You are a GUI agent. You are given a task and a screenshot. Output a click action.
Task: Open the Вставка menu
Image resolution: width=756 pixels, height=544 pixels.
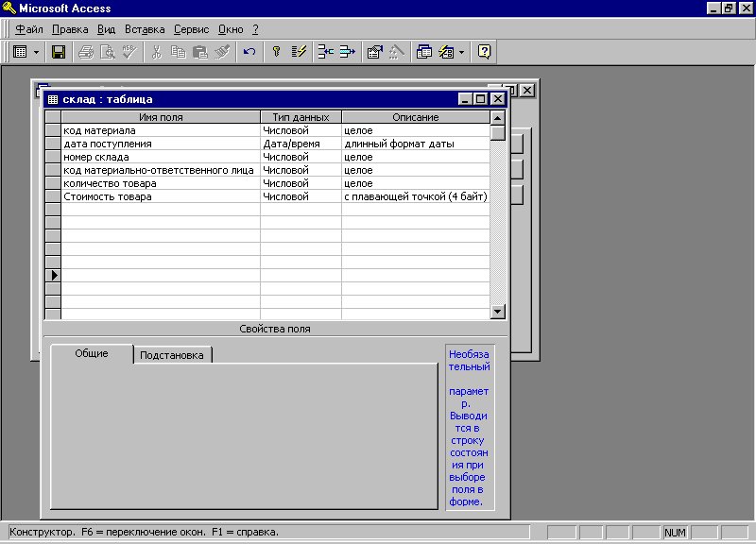point(145,29)
